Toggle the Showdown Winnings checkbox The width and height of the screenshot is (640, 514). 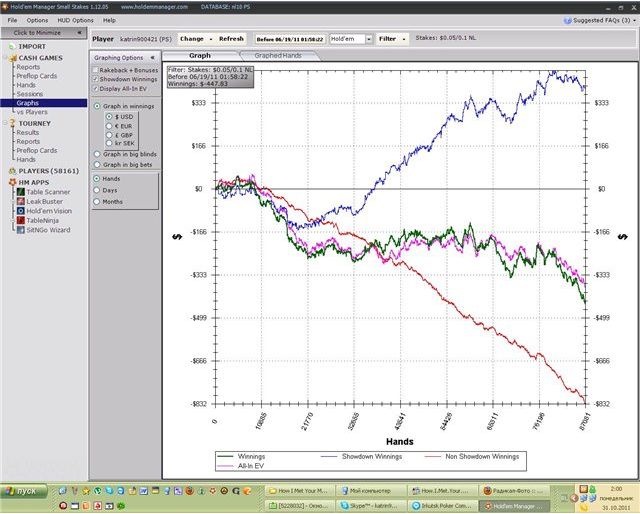point(96,79)
